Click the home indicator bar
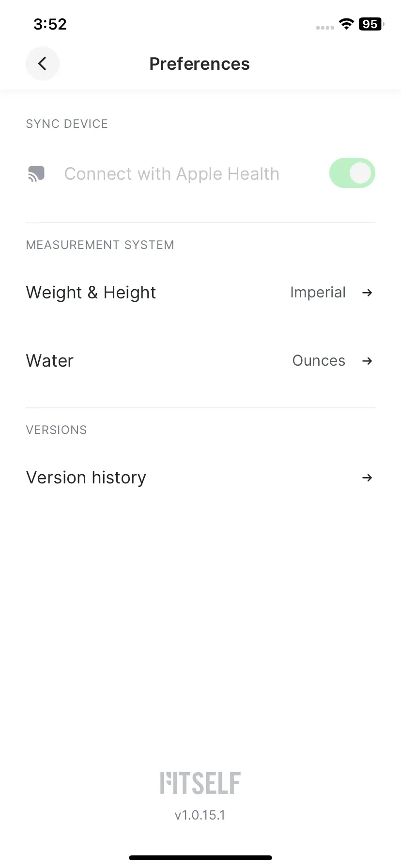This screenshot has width=401, height=868. click(200, 857)
